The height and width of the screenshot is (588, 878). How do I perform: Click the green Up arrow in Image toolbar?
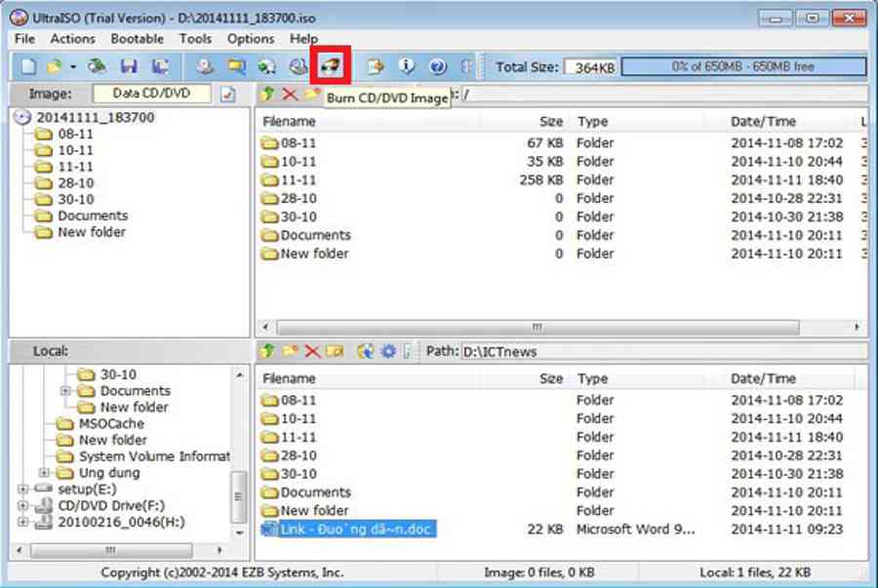point(268,94)
